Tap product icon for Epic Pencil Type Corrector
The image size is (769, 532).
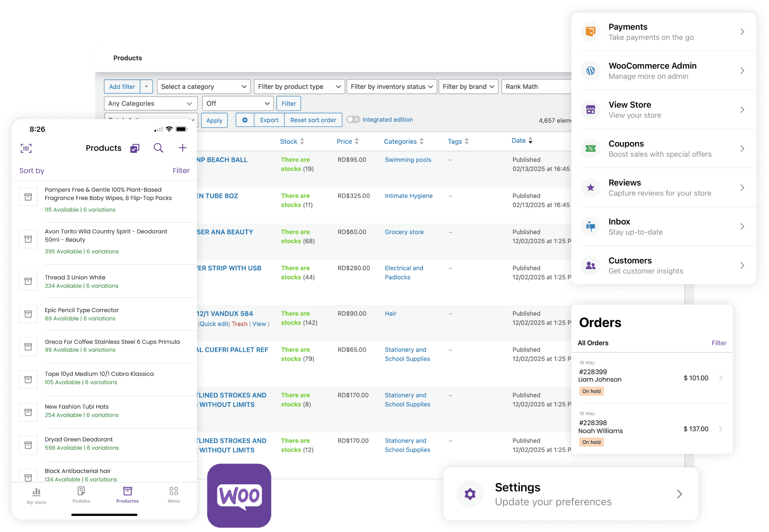[28, 314]
